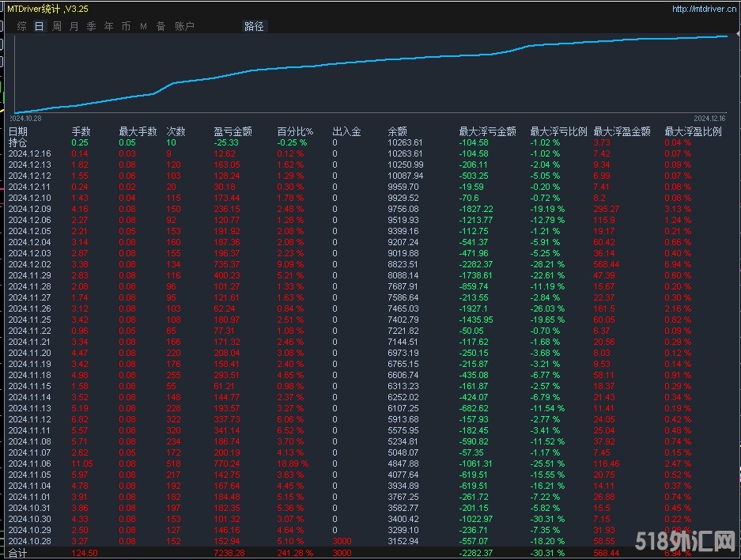Open the 年 yearly statistics tab

[x=109, y=26]
